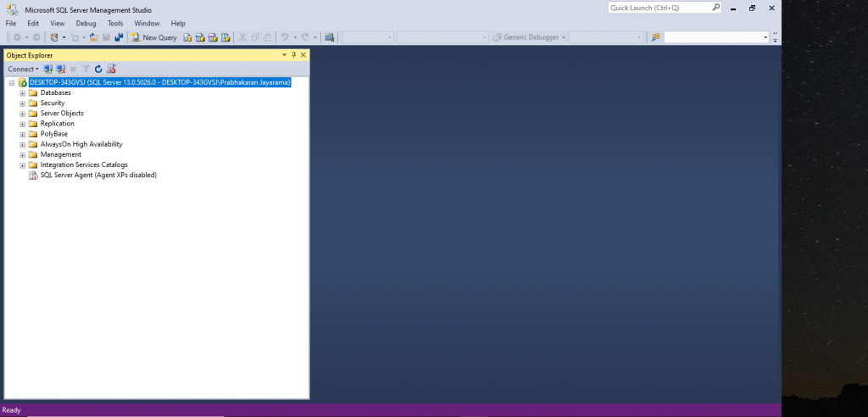Collapse the DESKTOP-343GVSJ server node
The width and height of the screenshot is (868, 417).
(12, 82)
